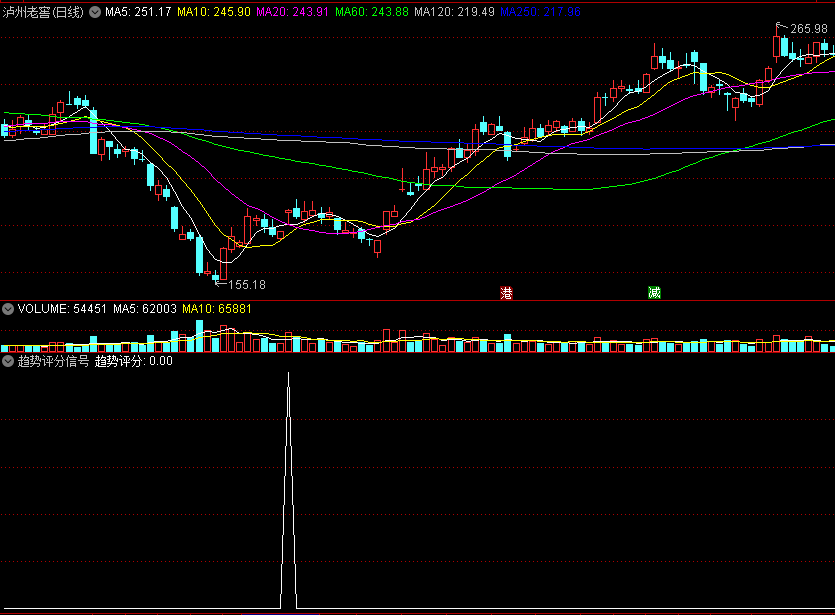Click the red 港 marker icon
The height and width of the screenshot is (615, 835).
(506, 293)
